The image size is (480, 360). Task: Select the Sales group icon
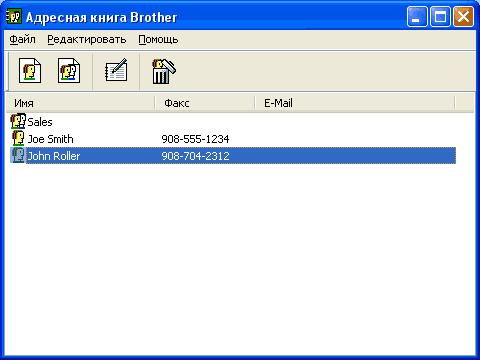(18, 121)
